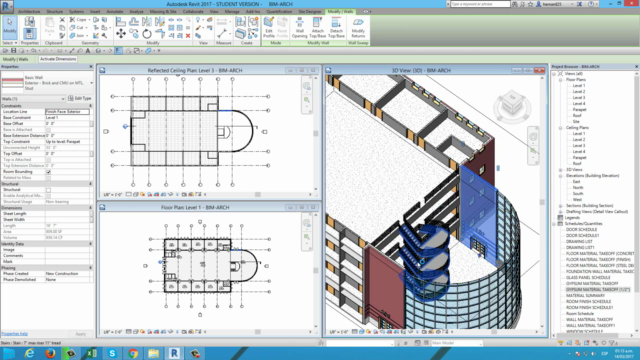Open the Cope dropdown in the Geometry panel
The width and height of the screenshot is (640, 360).
[x=89, y=20]
